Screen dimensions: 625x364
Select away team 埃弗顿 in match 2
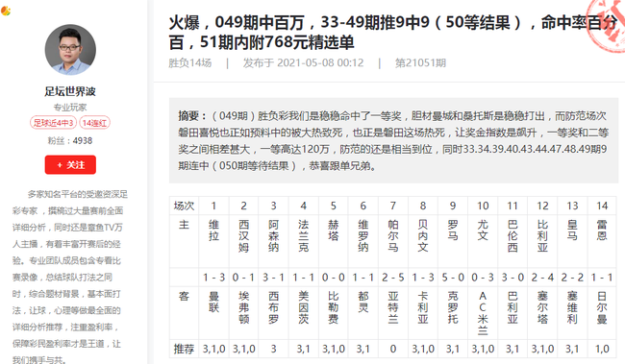click(x=244, y=307)
